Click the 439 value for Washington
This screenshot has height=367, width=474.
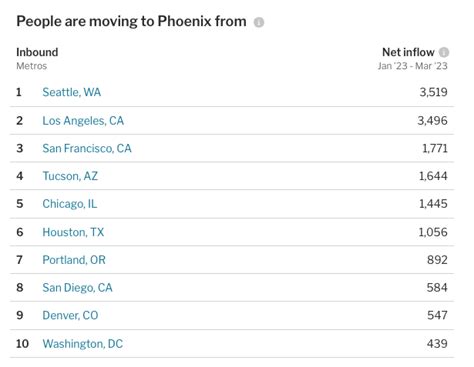point(437,344)
